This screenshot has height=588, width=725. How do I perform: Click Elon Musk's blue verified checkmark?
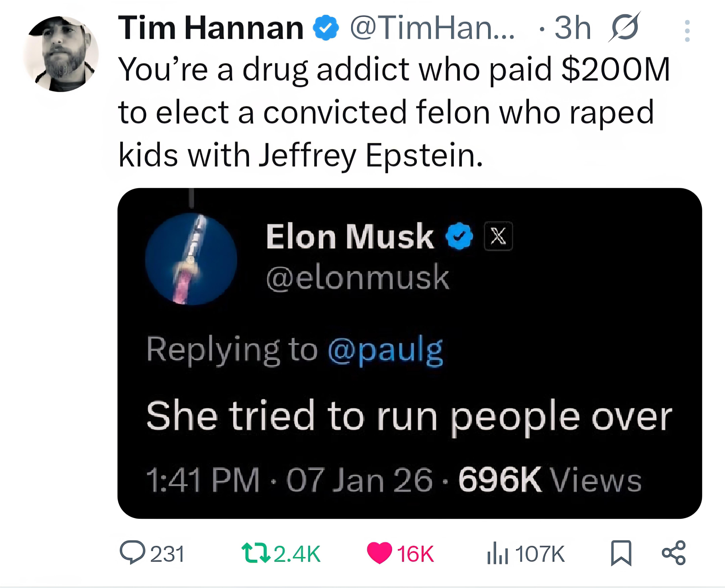(x=459, y=236)
